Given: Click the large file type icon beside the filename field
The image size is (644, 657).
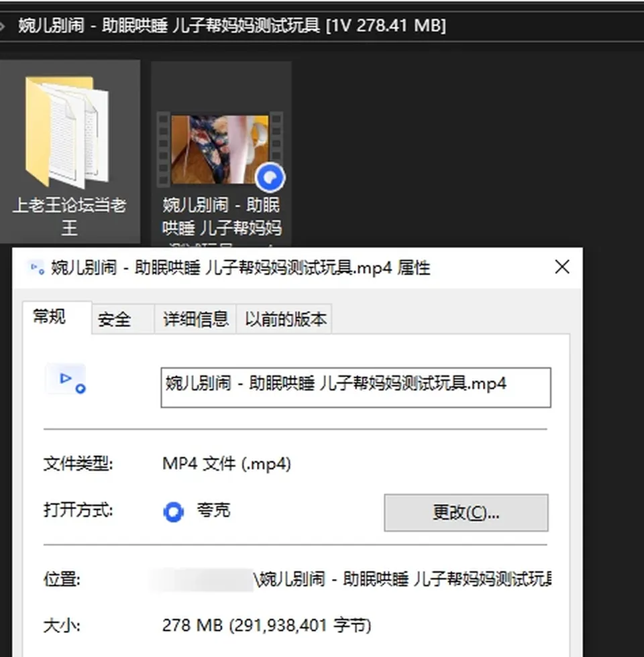Looking at the screenshot, I should [66, 379].
